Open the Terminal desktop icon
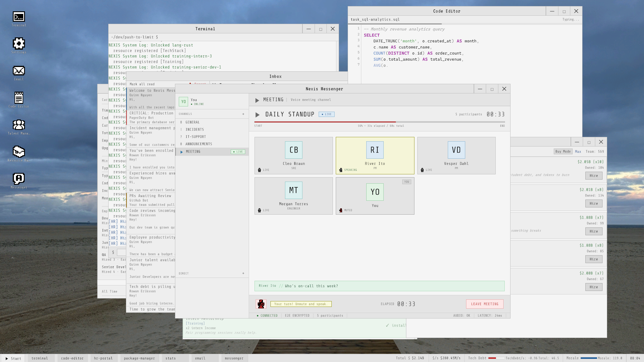This screenshot has height=362, width=644. [x=19, y=17]
